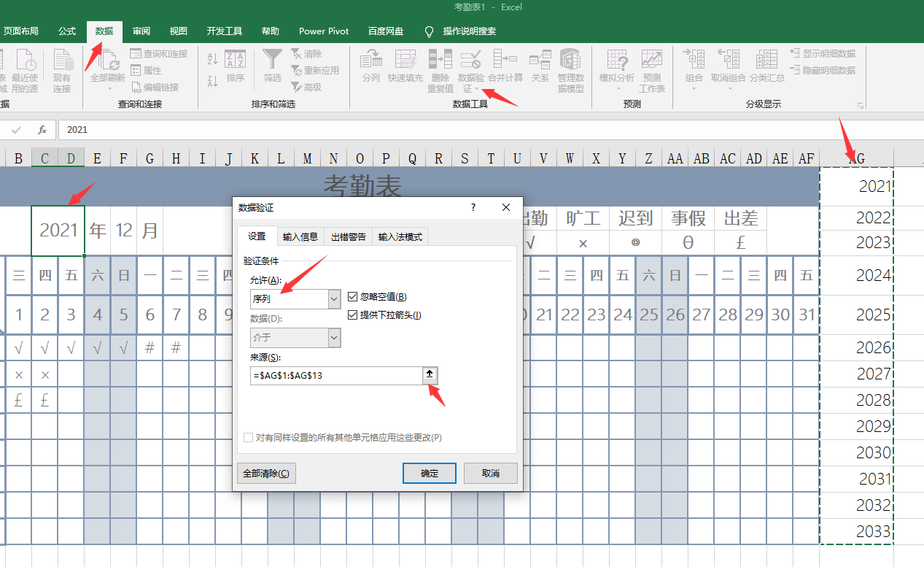Switch to dialog 设置 tab
Image resolution: width=924 pixels, height=567 pixels.
(x=257, y=236)
